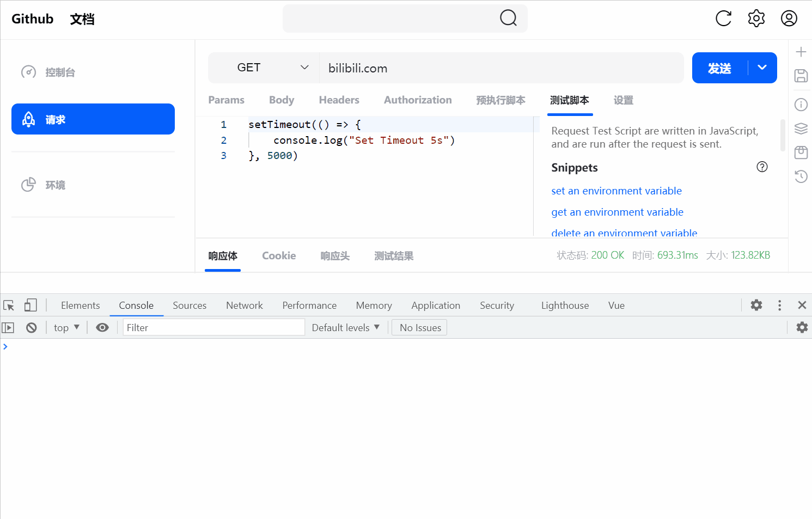This screenshot has width=812, height=519.
Task: Open the Default levels dropdown
Action: point(345,327)
